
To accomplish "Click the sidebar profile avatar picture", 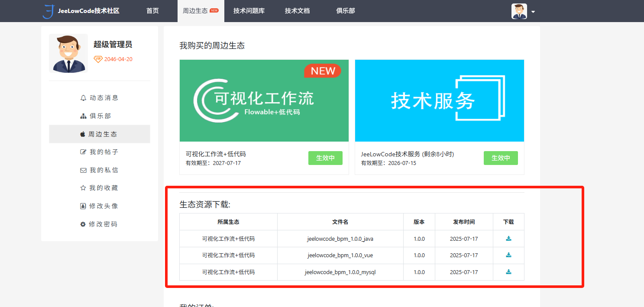I will (68, 53).
